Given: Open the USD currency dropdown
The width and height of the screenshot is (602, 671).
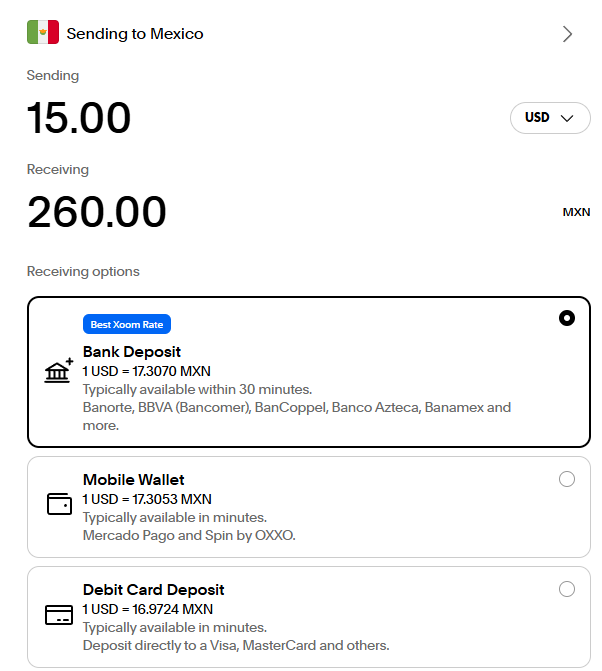Looking at the screenshot, I should [x=550, y=117].
